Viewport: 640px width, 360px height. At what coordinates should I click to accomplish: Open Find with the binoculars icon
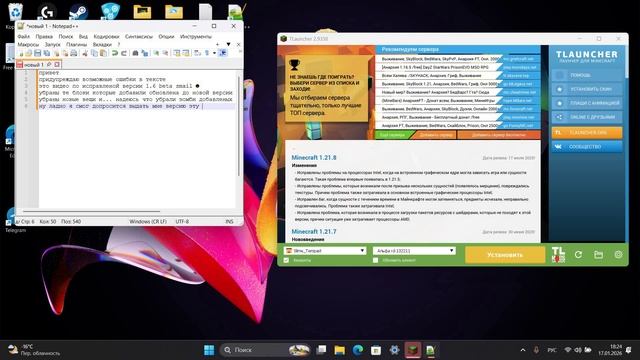pos(135,53)
